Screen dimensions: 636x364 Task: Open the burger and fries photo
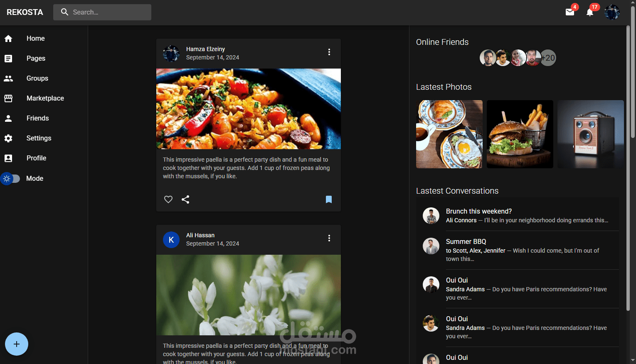pos(520,134)
